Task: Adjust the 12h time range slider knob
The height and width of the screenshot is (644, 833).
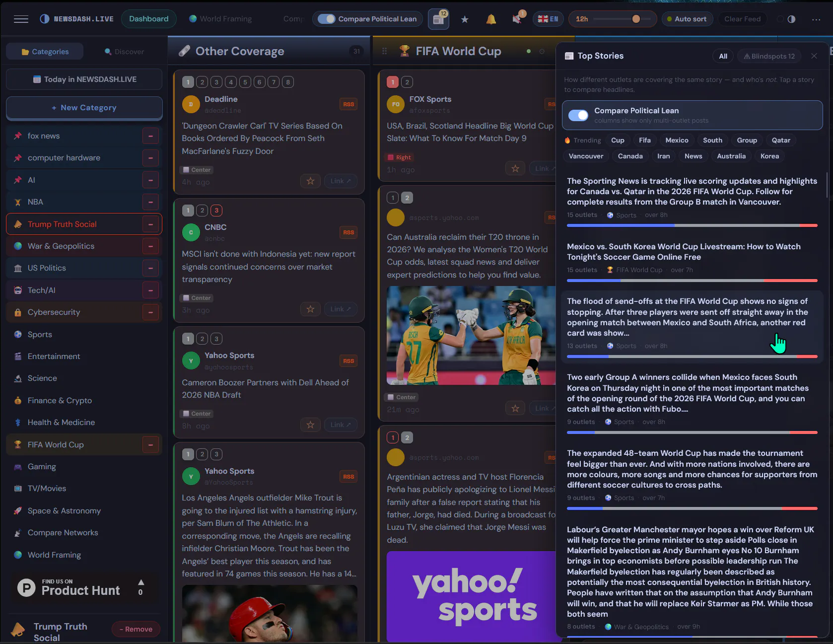Action: point(636,19)
